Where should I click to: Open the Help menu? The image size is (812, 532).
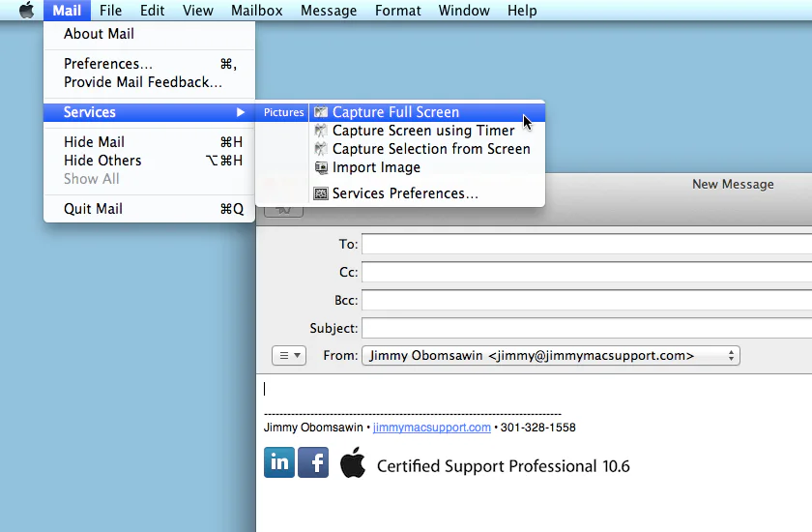(x=522, y=11)
